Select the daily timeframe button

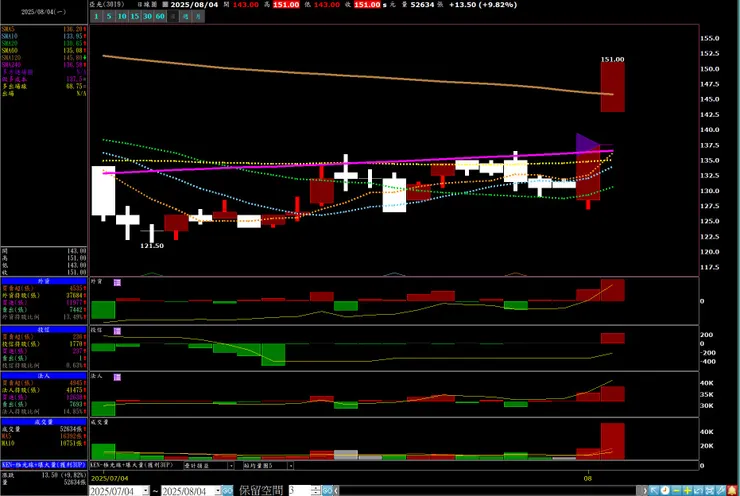click(x=173, y=17)
